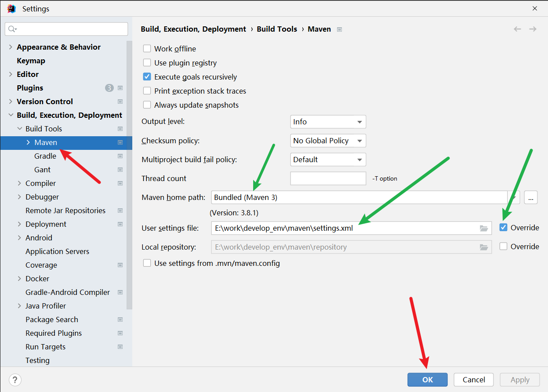Click the project settings icon beside Version Control
Viewport: 548px width, 392px height.
tap(120, 102)
